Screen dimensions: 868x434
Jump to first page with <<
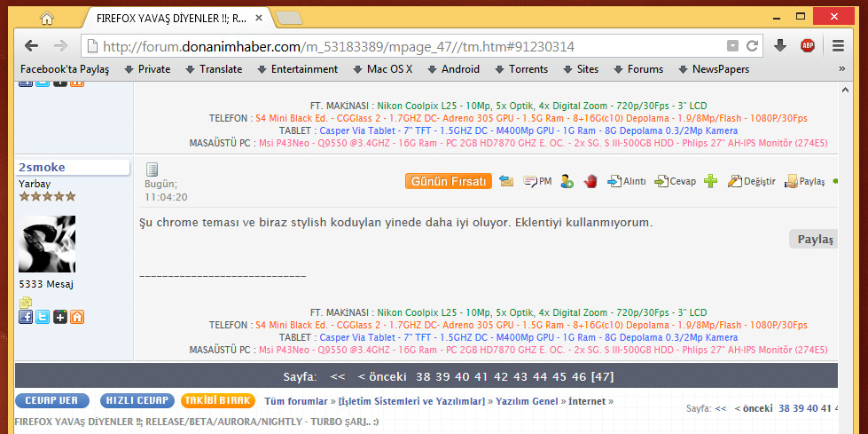coord(337,377)
